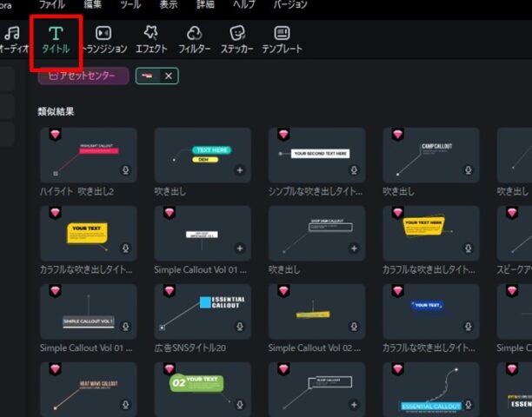Download the Simple Callout Vol 02 preset

(354, 327)
